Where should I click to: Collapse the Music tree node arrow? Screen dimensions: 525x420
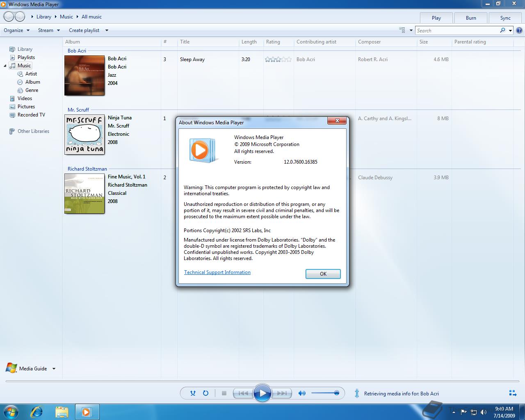tap(5, 66)
